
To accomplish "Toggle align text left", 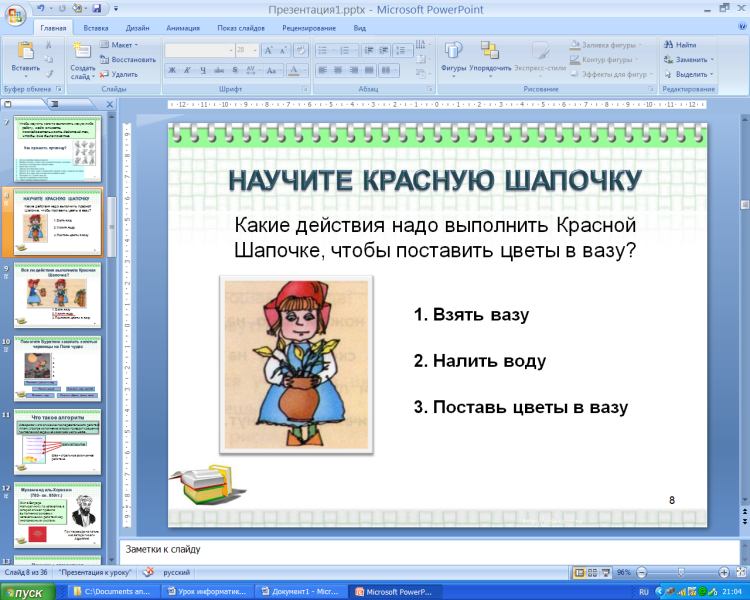I will point(323,70).
